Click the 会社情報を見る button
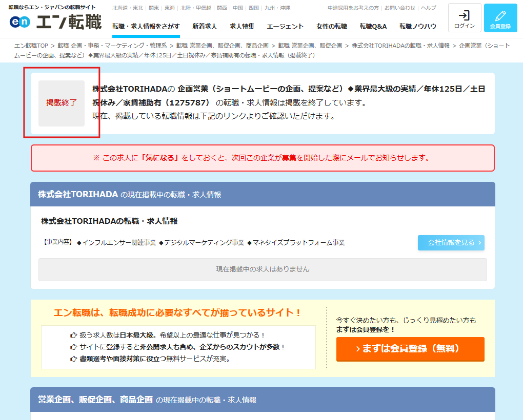This screenshot has height=420, width=523. 451,242
